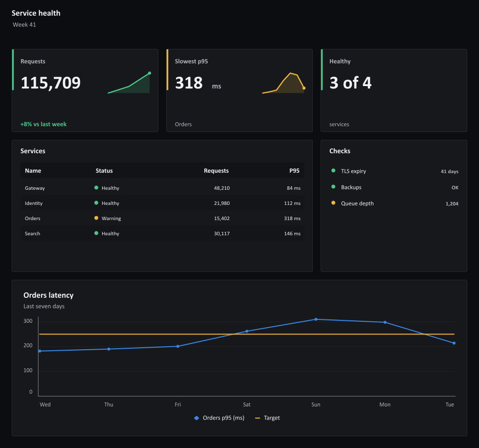
Task: Select the Tue data point on chart
Action: tap(454, 343)
